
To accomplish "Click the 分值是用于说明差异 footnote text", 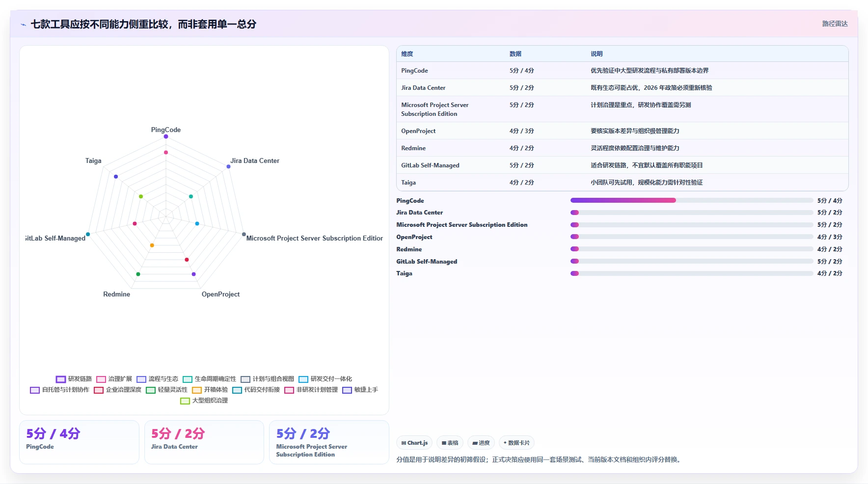I will tap(539, 460).
